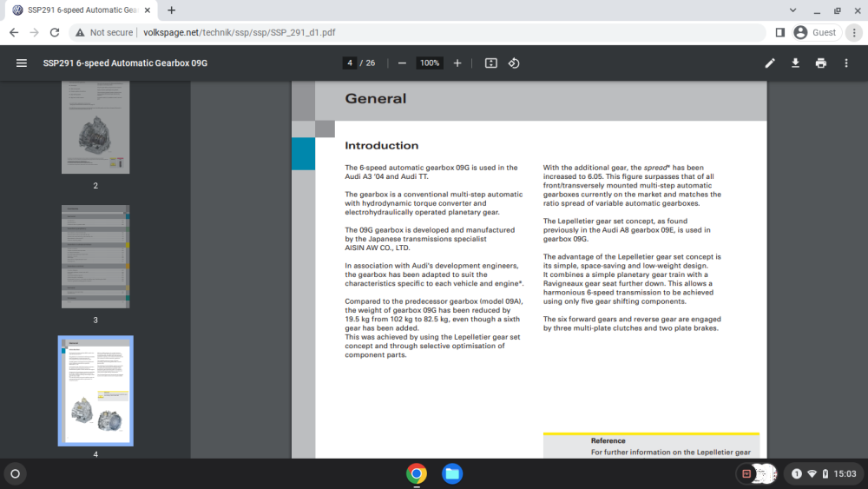The image size is (868, 489).
Task: Zoom in with the plus icon
Action: [457, 63]
